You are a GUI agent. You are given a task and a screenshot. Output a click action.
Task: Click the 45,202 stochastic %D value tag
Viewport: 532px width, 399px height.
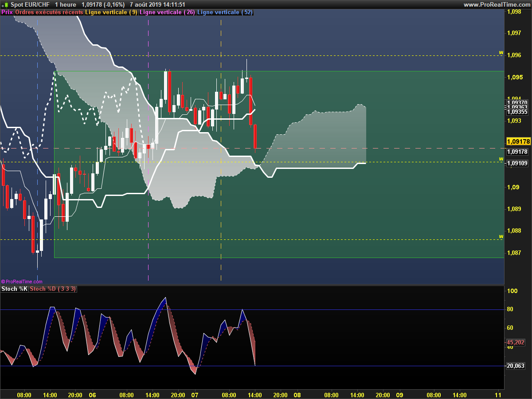point(516,342)
